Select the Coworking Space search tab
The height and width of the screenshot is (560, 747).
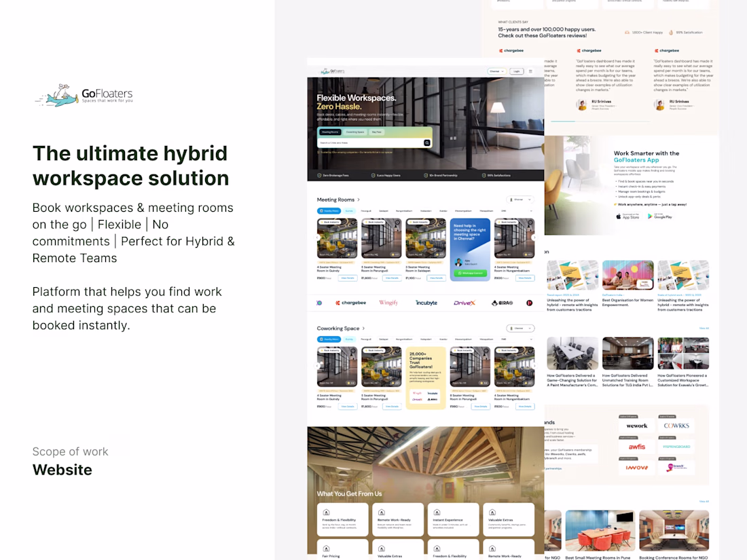click(355, 132)
